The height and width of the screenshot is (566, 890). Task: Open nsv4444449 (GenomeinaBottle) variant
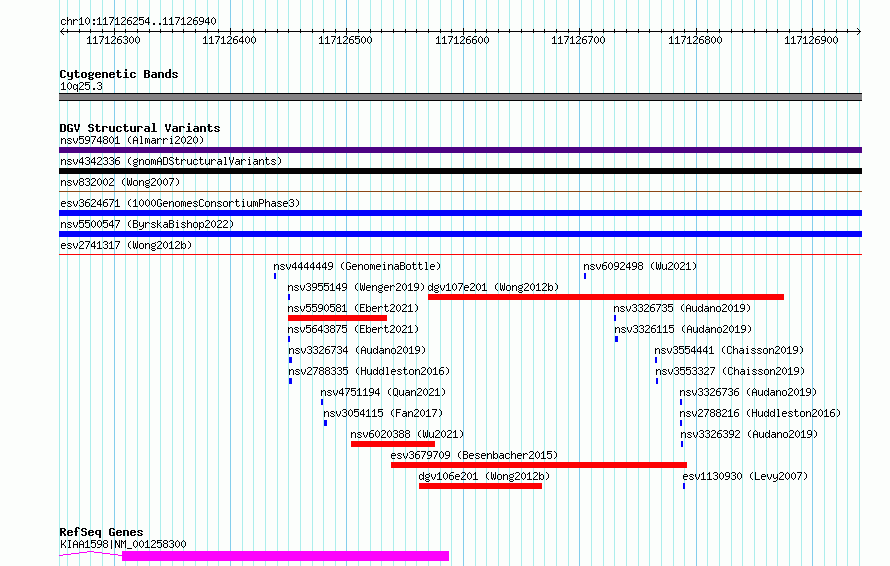(x=357, y=266)
